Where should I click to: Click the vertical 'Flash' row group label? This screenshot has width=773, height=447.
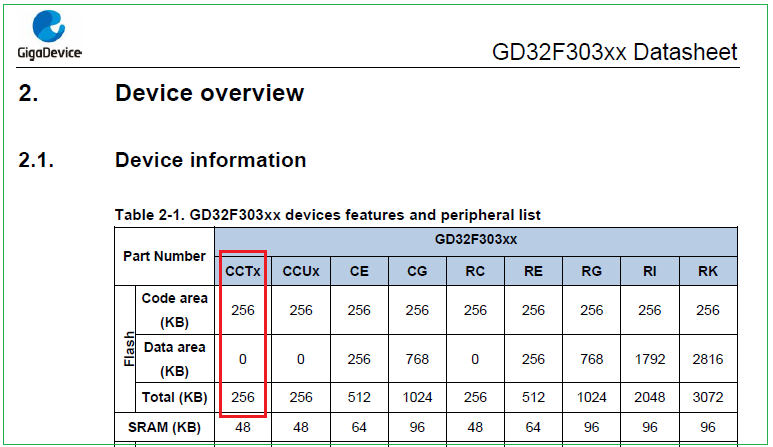pyautogui.click(x=129, y=349)
